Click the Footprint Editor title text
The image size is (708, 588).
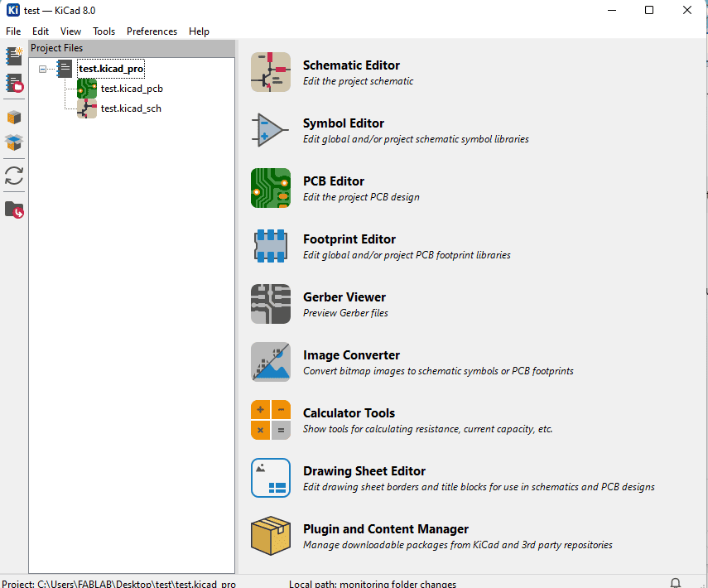(x=349, y=239)
